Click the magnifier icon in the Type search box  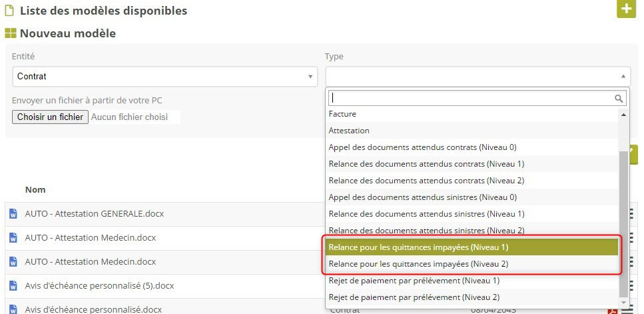pos(619,98)
